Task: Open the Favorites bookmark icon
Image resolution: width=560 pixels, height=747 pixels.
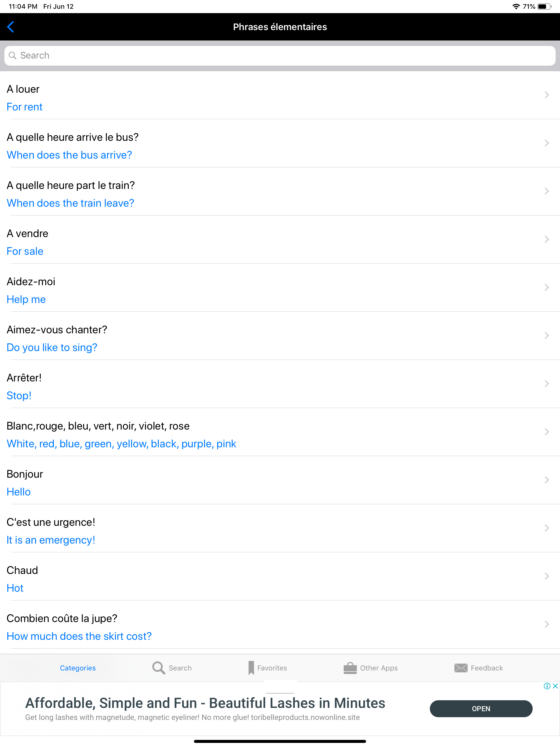Action: point(251,668)
